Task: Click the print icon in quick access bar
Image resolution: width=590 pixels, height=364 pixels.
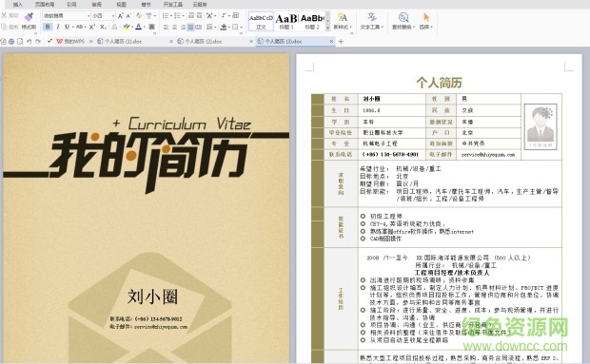Action: (x=11, y=42)
